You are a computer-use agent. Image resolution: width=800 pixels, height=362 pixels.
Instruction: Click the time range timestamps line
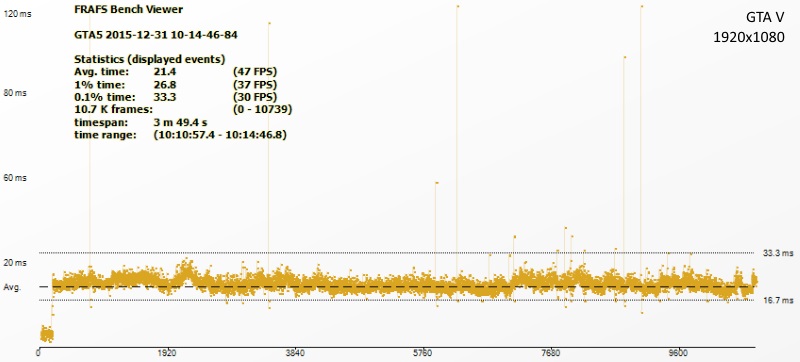180,136
